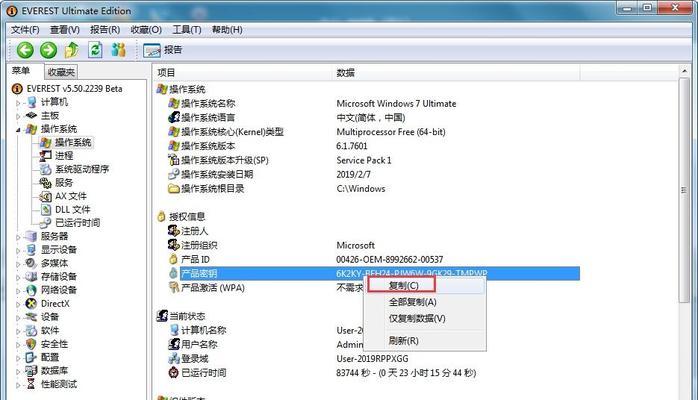Click the vertical scrollbar up arrow
This screenshot has height=400, width=698.
tap(684, 71)
